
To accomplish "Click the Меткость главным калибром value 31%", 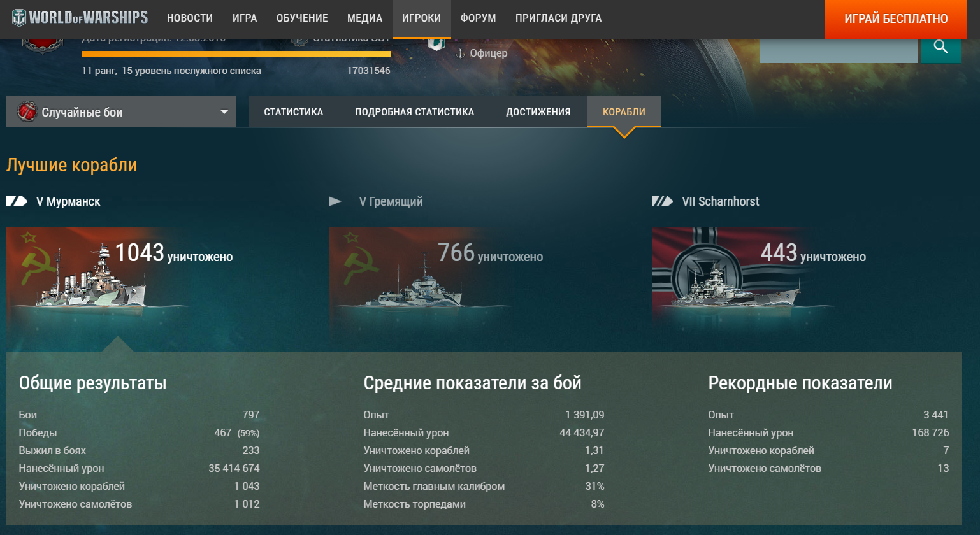I will [595, 486].
